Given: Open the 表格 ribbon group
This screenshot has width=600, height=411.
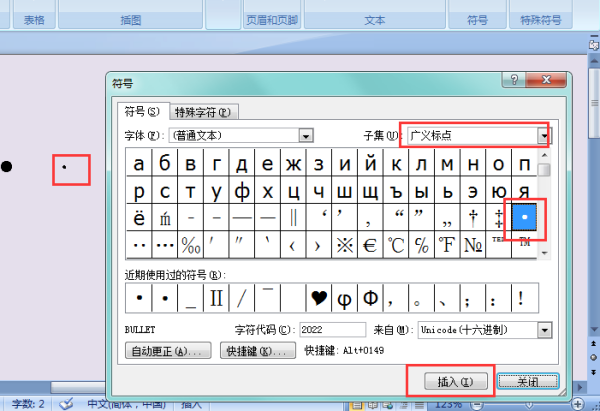Looking at the screenshot, I should click(x=34, y=20).
